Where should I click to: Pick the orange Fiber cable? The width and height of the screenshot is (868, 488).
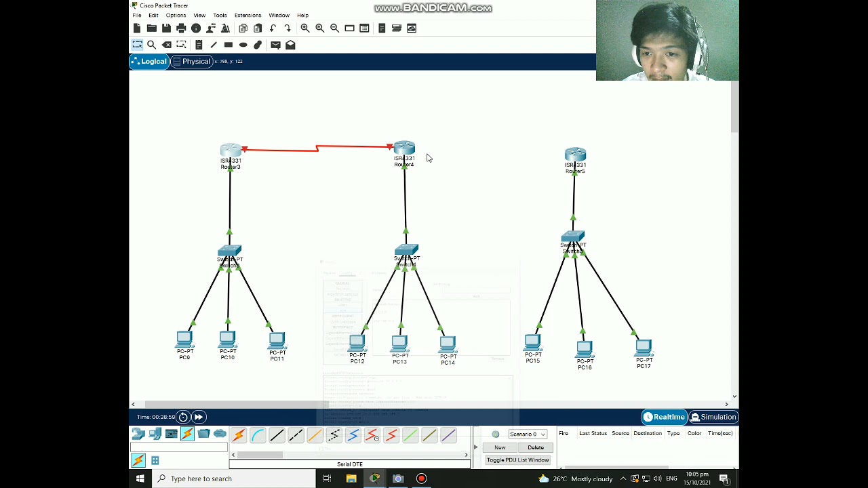pyautogui.click(x=315, y=436)
